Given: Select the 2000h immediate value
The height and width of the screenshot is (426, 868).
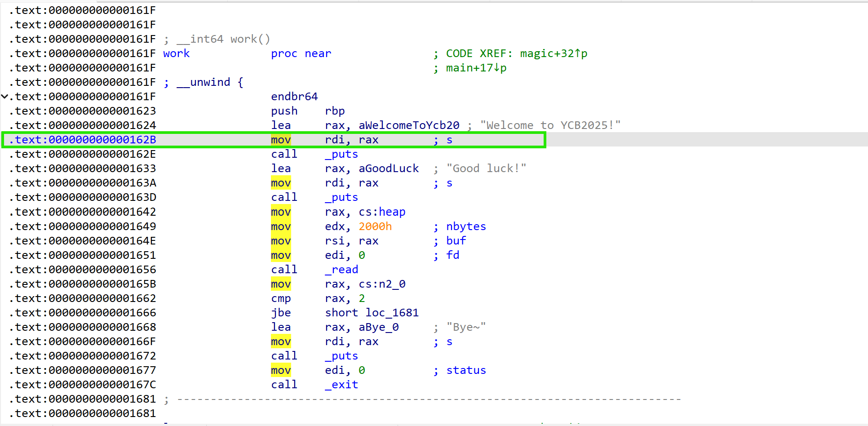Looking at the screenshot, I should [375, 226].
